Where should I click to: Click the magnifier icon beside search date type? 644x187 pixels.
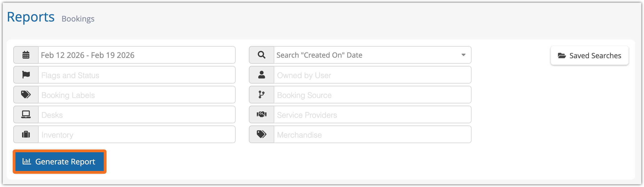[x=262, y=55]
